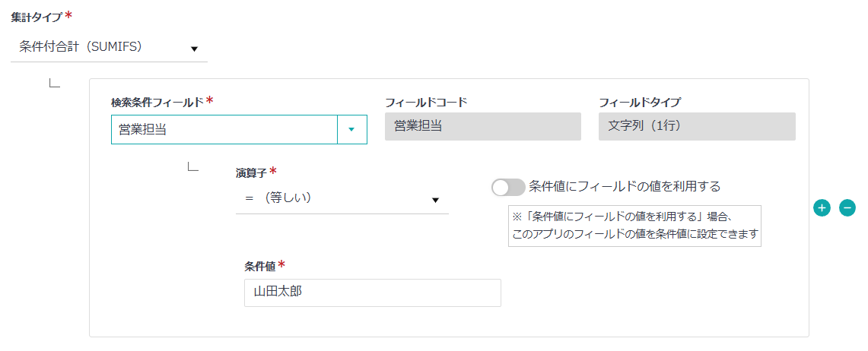
Task: Click the 検索条件フィールド label
Action: coord(157,102)
